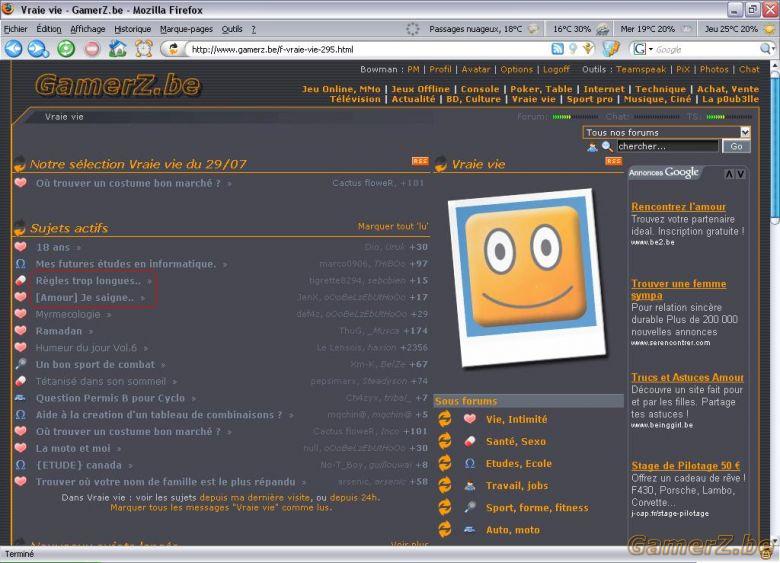The width and height of the screenshot is (780, 563).
Task: Click the worker icon beside Travail, jobs
Action: click(470, 485)
